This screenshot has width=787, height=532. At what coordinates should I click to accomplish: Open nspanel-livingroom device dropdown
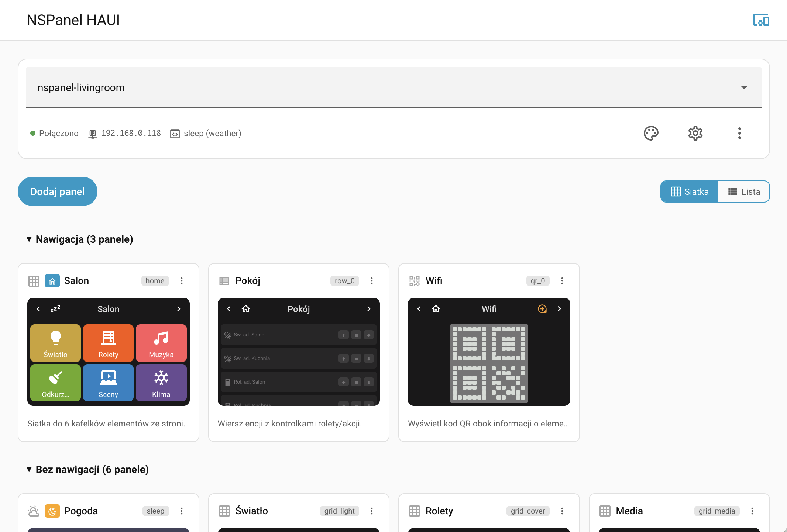(x=394, y=87)
